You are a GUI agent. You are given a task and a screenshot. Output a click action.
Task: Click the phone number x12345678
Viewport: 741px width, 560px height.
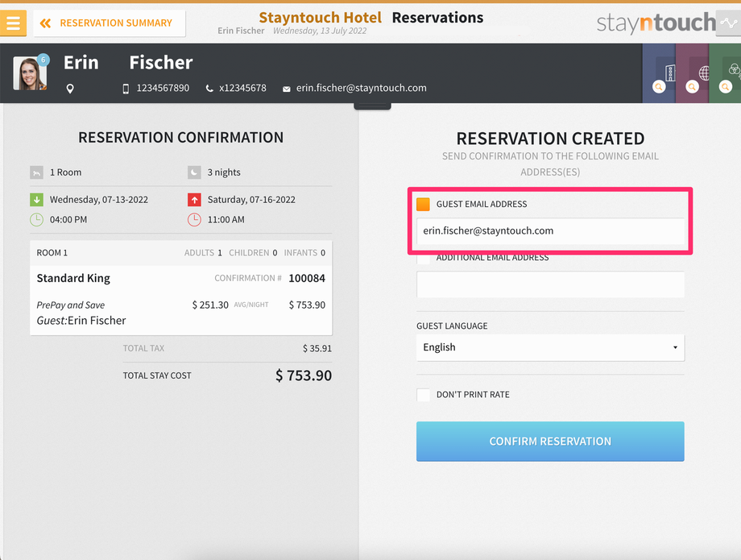coord(243,88)
